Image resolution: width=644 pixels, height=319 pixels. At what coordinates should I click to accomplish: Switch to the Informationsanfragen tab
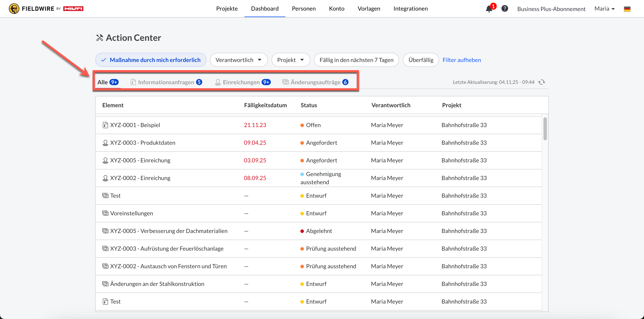166,82
